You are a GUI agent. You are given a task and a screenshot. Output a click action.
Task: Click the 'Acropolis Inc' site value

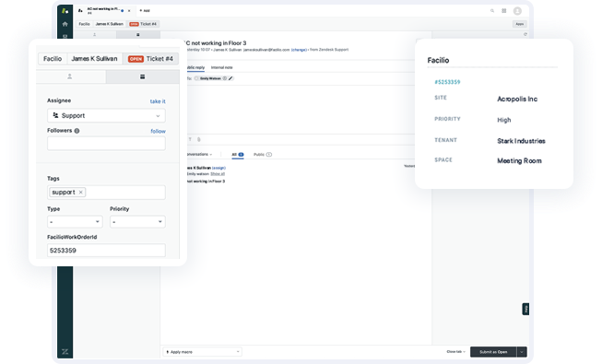(517, 100)
